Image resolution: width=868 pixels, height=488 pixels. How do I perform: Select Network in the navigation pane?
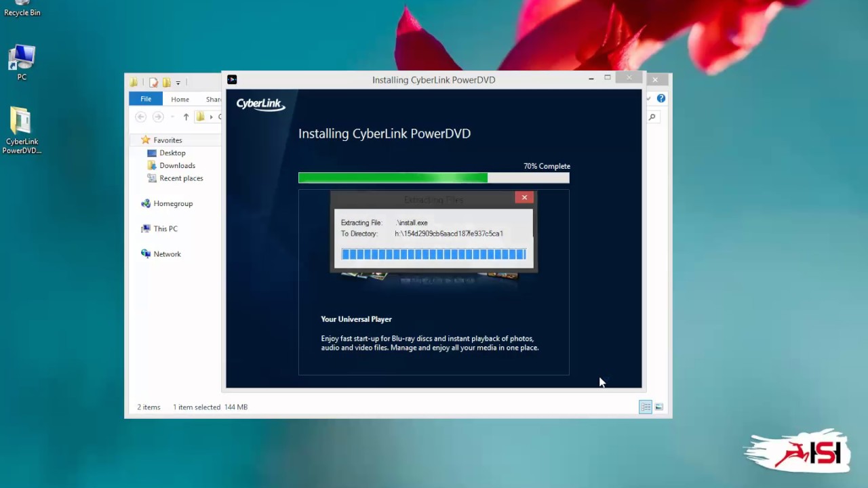[x=167, y=254]
